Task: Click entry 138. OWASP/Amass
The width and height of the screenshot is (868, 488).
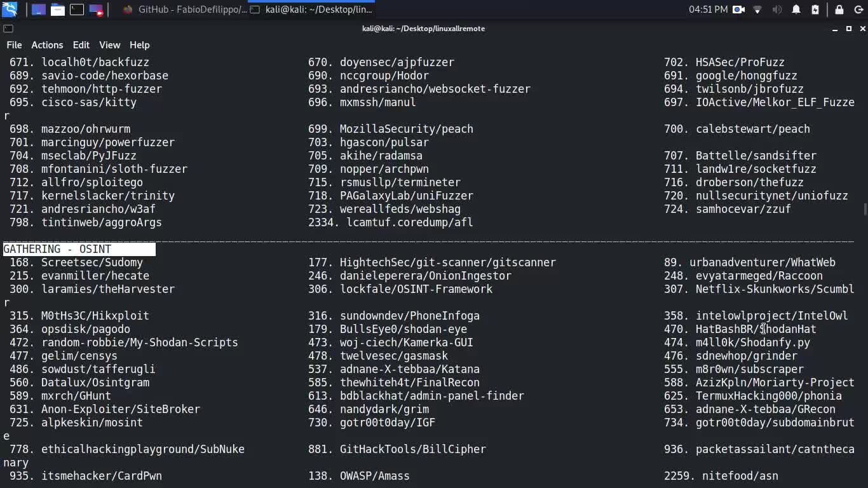Action: click(x=359, y=476)
